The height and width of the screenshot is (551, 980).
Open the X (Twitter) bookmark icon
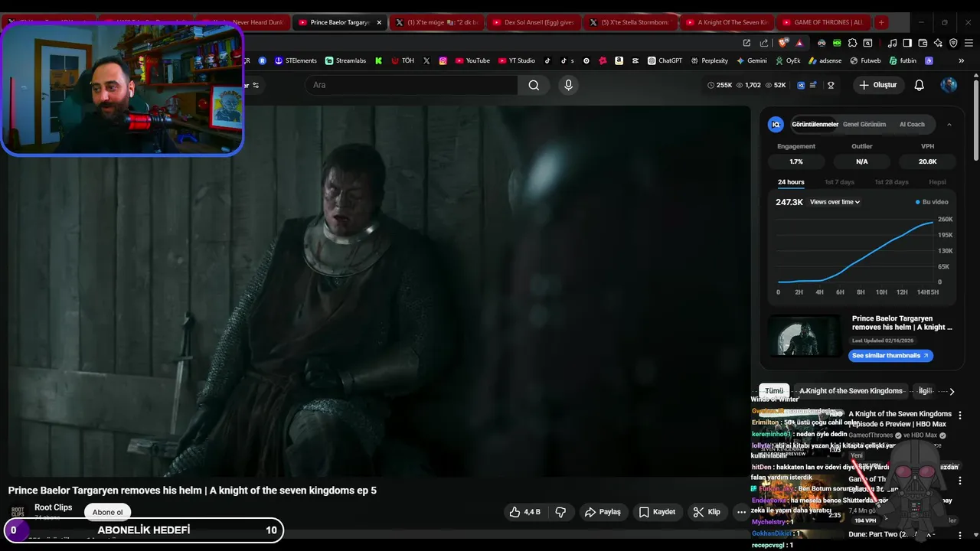426,60
